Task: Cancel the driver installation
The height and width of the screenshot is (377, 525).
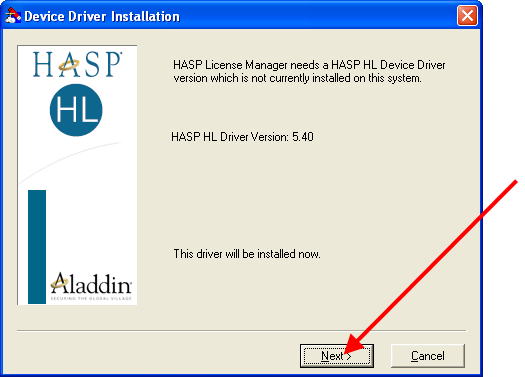Action: coord(428,356)
